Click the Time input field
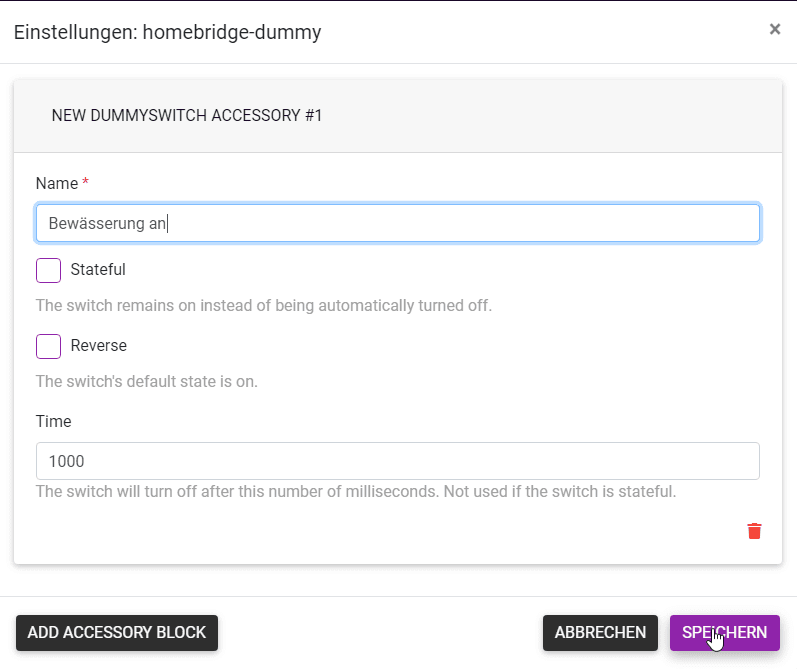 pyautogui.click(x=398, y=461)
